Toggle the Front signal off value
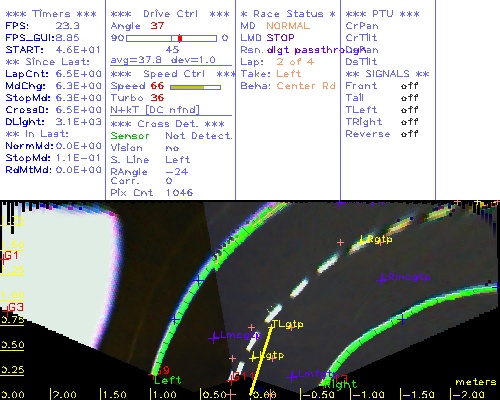The width and height of the screenshot is (500, 400). click(x=409, y=86)
